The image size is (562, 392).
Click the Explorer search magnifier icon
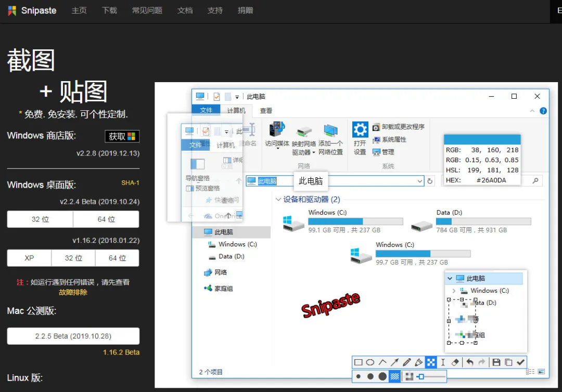click(x=535, y=181)
